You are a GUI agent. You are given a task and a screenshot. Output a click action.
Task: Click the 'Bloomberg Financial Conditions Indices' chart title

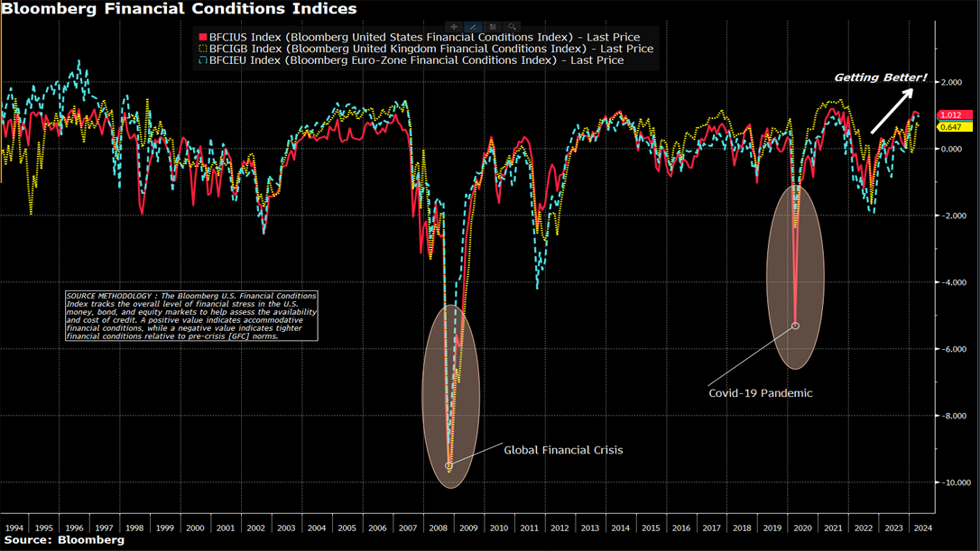(179, 9)
